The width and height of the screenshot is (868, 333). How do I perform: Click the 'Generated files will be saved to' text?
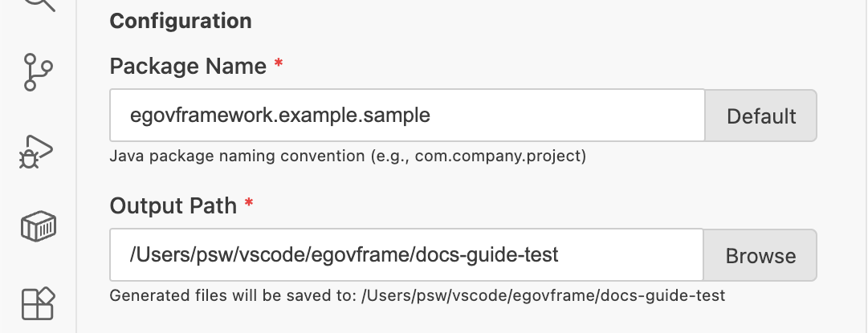pos(233,295)
